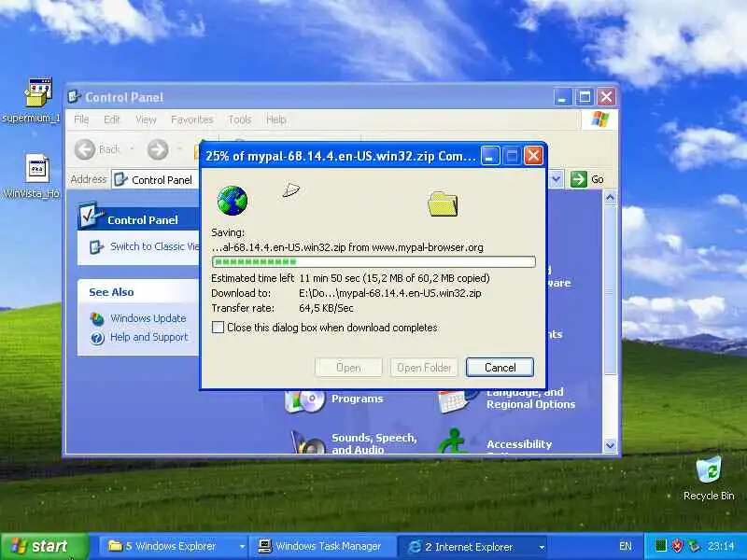Click the See Also panel heading
The image size is (747, 560).
[111, 292]
